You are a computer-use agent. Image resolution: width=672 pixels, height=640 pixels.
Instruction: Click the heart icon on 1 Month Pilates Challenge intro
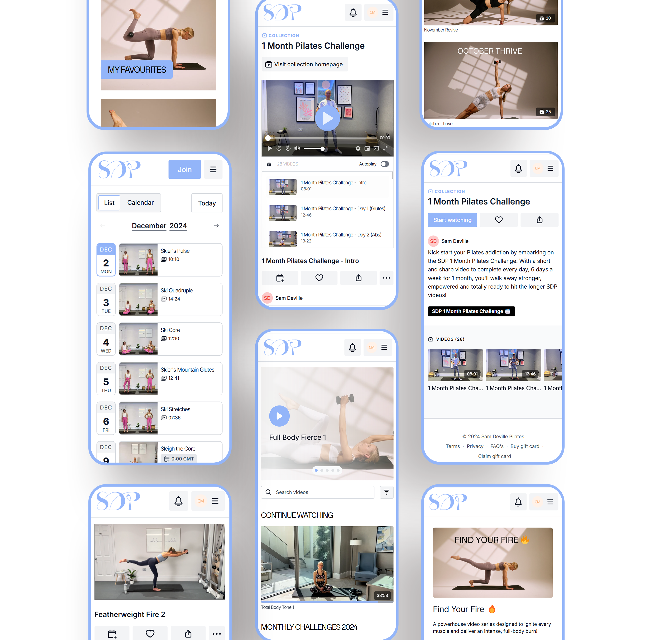[319, 278]
